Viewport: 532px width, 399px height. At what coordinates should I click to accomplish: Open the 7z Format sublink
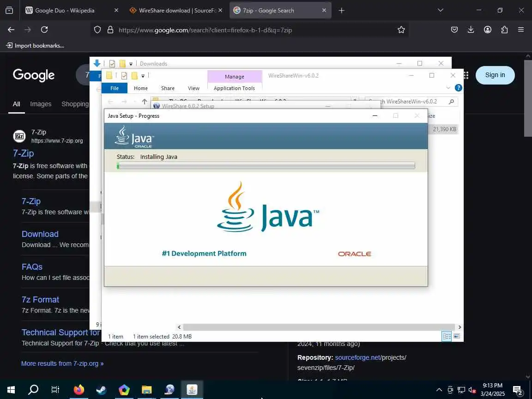pos(40,300)
